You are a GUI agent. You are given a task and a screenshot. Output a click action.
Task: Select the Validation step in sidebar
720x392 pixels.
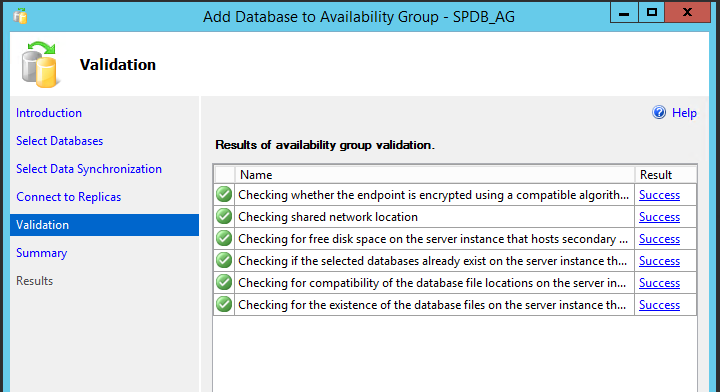(x=105, y=225)
